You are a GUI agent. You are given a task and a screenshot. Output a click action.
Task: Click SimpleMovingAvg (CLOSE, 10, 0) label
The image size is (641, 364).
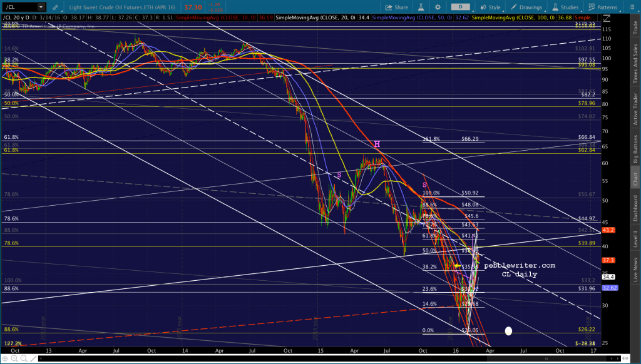[216, 18]
